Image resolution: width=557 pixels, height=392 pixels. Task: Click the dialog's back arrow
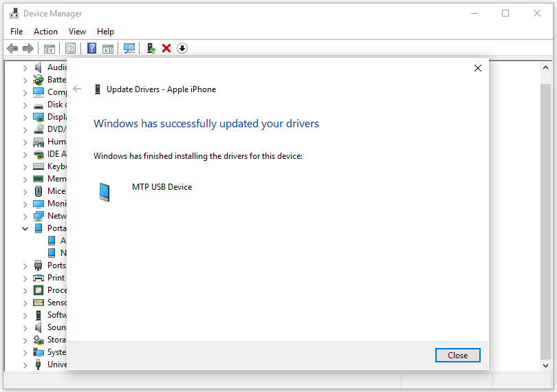coord(77,89)
